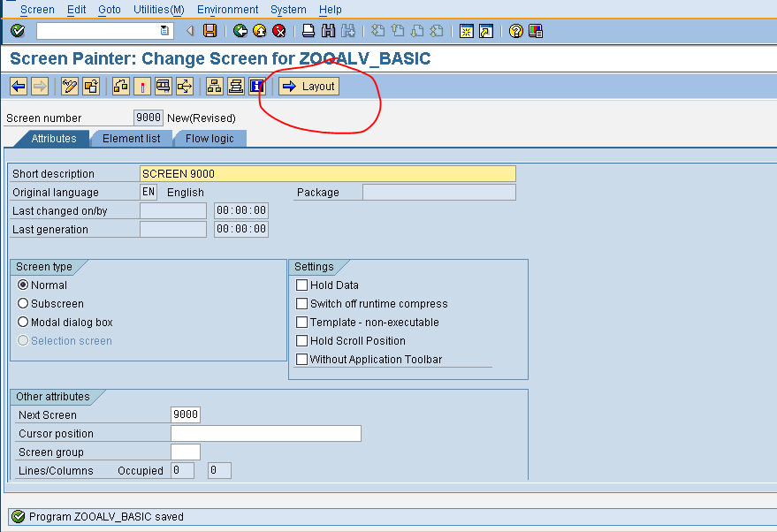Viewport: 777px width, 532px height.
Task: Open the Help question mark icon
Action: tap(514, 30)
